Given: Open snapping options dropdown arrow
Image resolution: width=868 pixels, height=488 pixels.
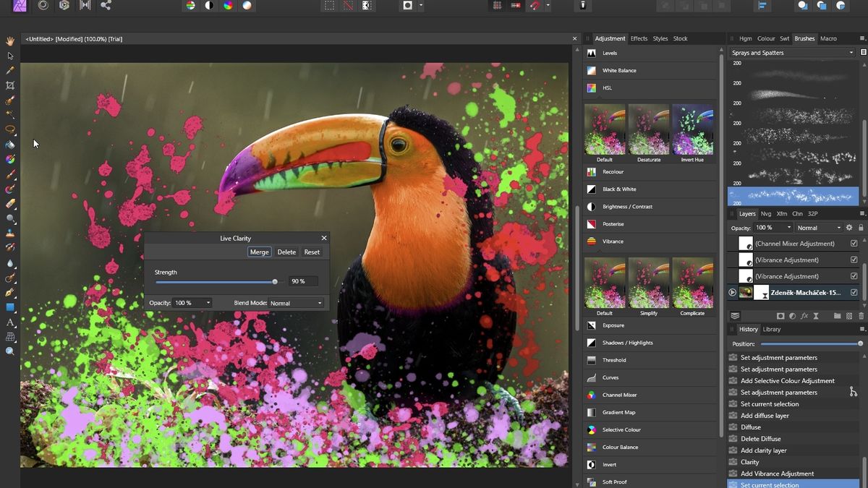Looking at the screenshot, I should [x=548, y=5].
